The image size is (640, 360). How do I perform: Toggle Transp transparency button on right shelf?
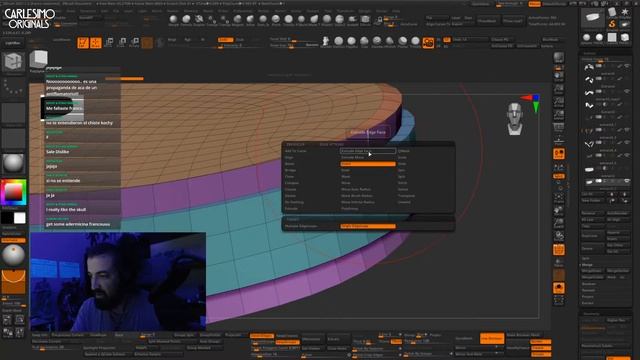point(559,262)
